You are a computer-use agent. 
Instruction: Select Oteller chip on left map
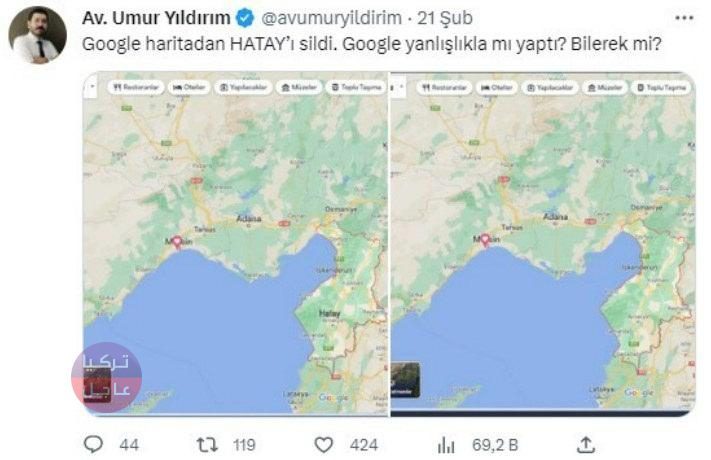[x=189, y=87]
